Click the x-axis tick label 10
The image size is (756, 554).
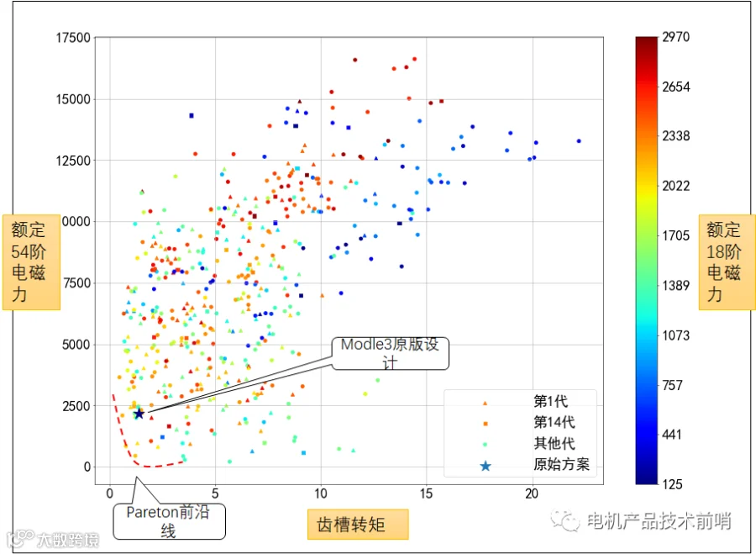point(321,493)
